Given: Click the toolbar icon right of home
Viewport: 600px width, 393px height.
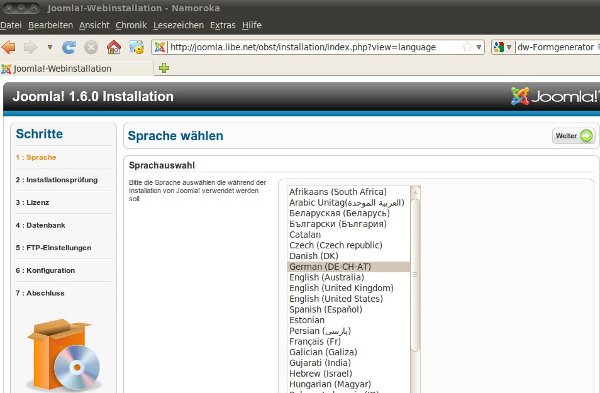Looking at the screenshot, I should coord(137,47).
